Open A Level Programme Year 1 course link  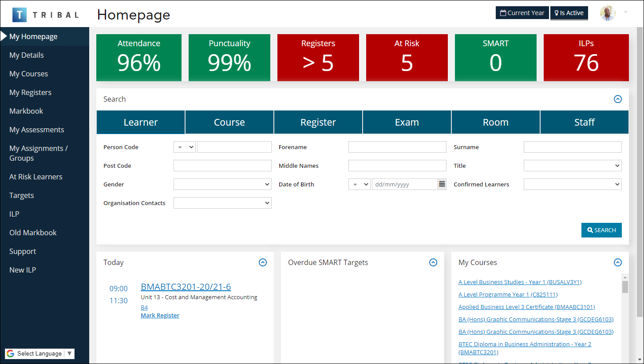click(x=508, y=294)
